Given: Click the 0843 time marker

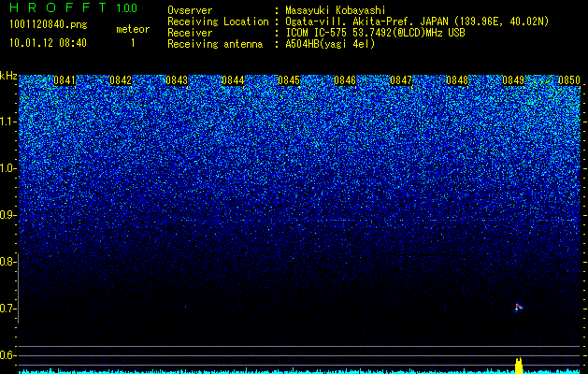Looking at the screenshot, I should 177,80.
